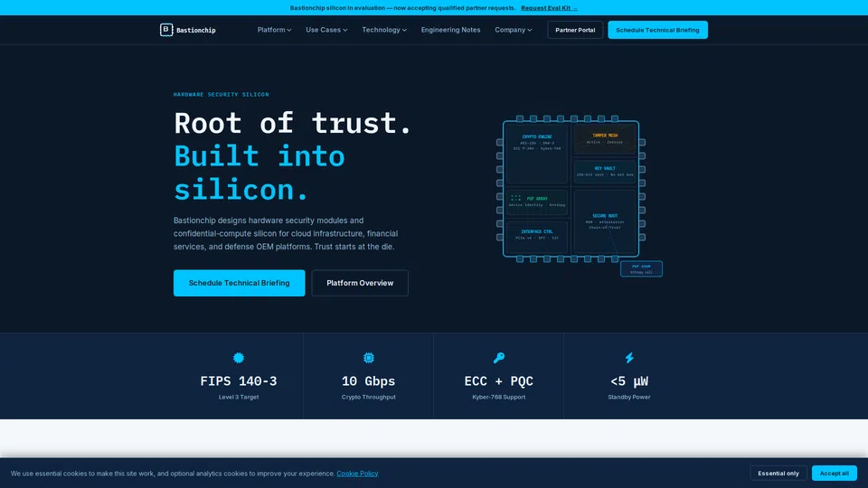
Task: Click the '10 Gbps' stat value
Action: pos(369,381)
